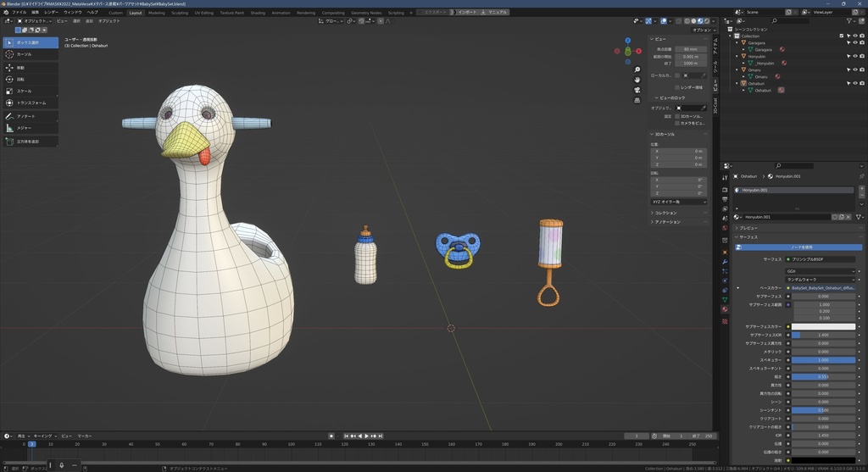The height and width of the screenshot is (472, 868).
Task: Select the Rotate tool (回転)
Action: [31, 79]
